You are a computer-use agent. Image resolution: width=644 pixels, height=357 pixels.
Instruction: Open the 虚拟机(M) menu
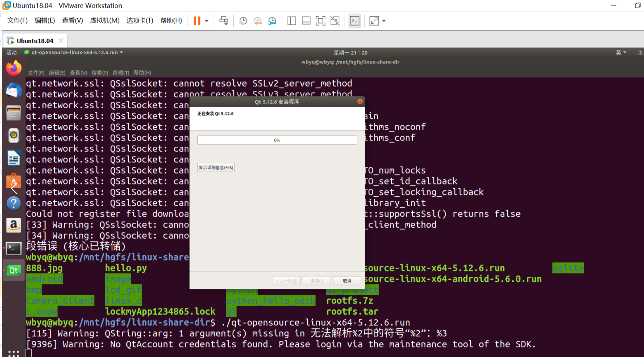[104, 20]
